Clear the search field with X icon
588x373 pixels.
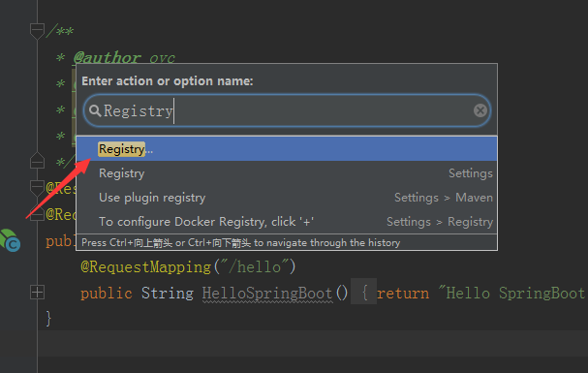[x=480, y=110]
